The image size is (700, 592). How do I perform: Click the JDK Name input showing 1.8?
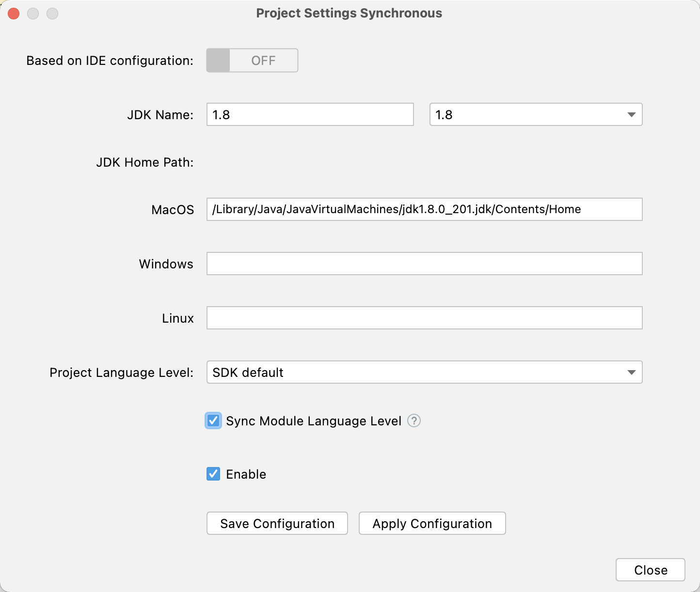click(310, 115)
